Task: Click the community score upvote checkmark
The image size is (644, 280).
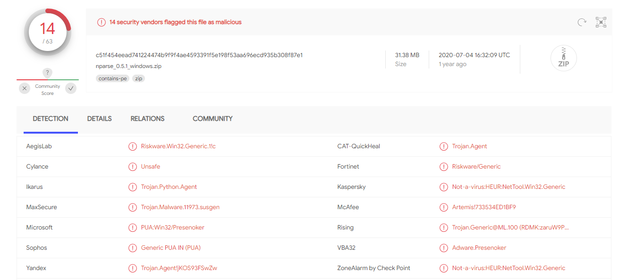Action: [71, 88]
